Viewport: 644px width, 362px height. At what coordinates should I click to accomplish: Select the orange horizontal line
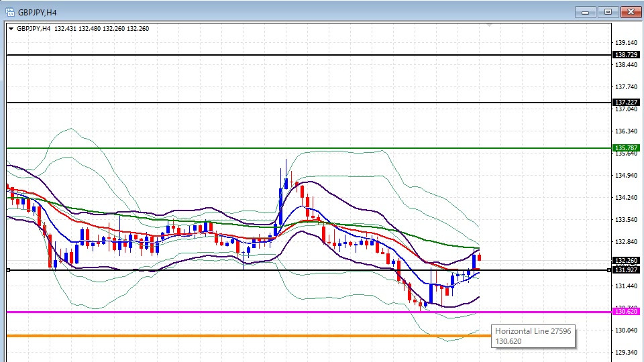click(249, 336)
